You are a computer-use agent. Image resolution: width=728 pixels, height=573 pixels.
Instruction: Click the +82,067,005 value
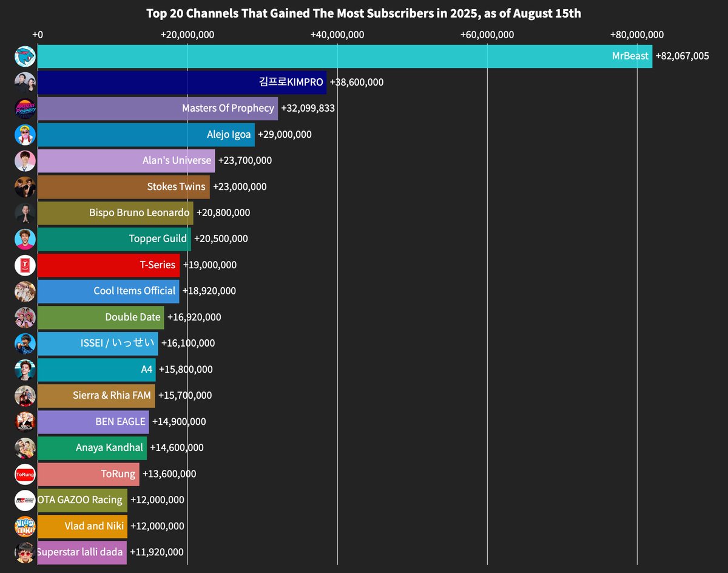682,56
